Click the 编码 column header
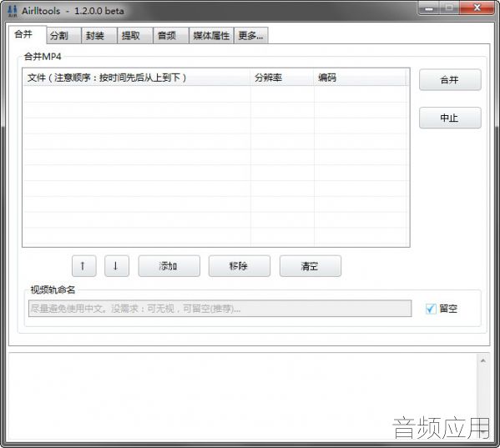This screenshot has height=448, width=500. tap(360, 78)
